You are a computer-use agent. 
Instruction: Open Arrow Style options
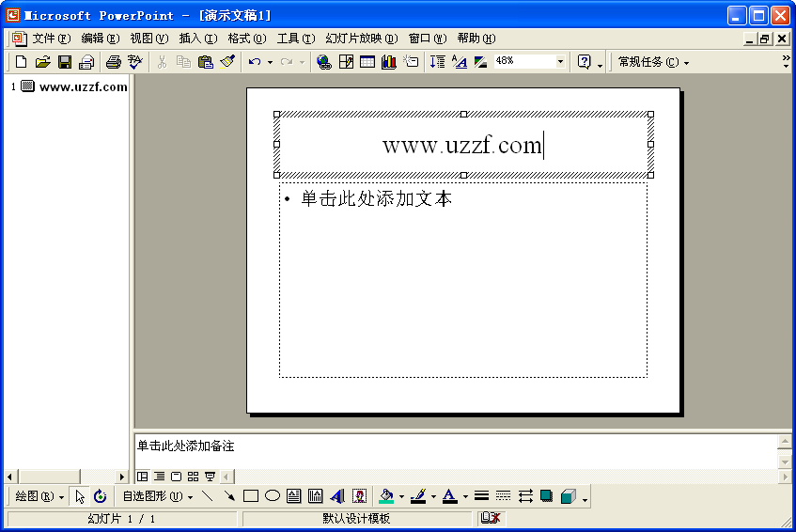(x=525, y=496)
